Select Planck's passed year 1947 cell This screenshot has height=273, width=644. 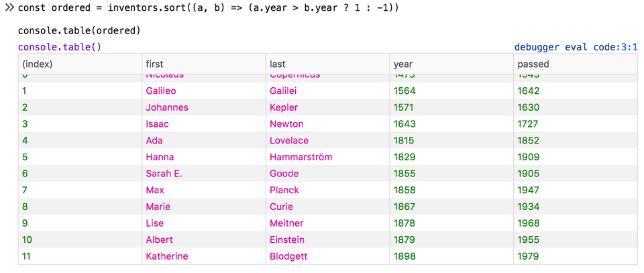coord(529,190)
